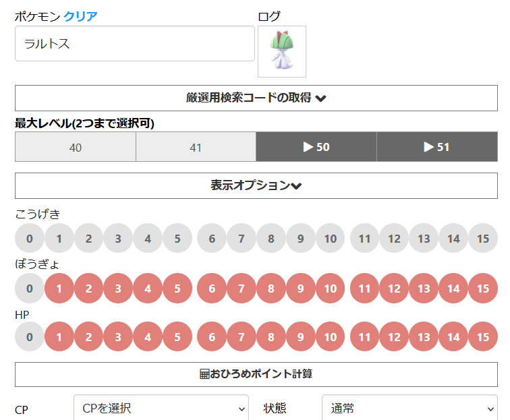510x420 pixels.
Task: Toggle ぼうぎょ value 2
Action: [89, 288]
